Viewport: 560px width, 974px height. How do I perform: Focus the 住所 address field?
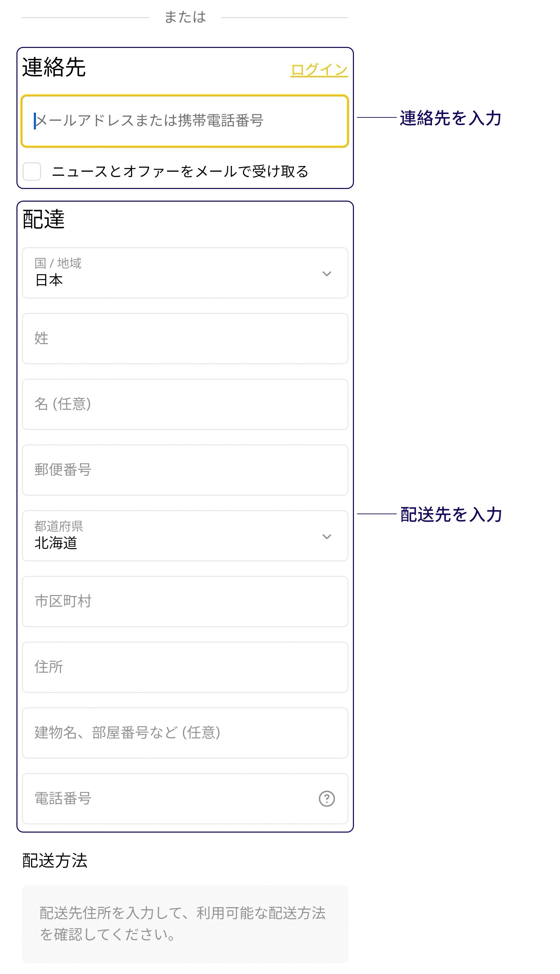click(x=184, y=667)
